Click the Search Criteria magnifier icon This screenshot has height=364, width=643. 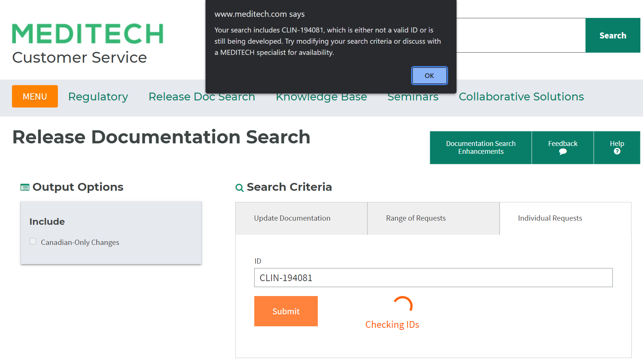[x=240, y=188]
